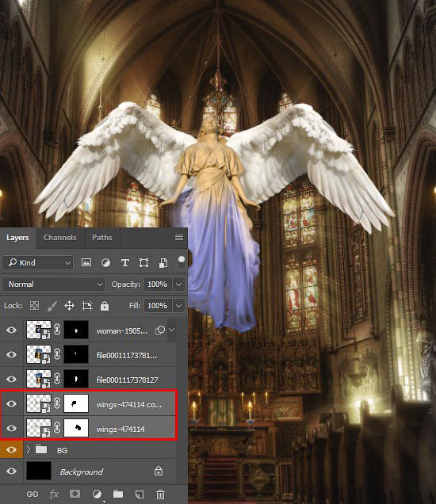436x504 pixels.
Task: Lock image pixels brush icon
Action: point(52,306)
